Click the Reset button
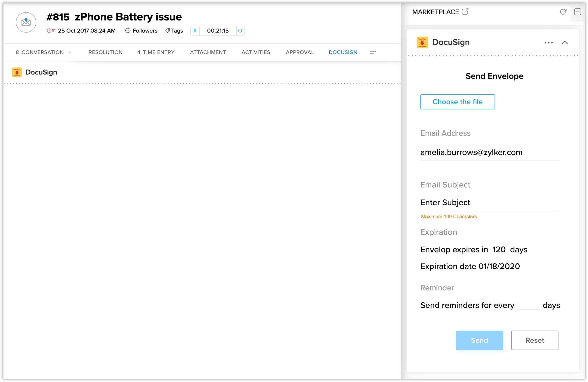This screenshot has height=382, width=588. tap(534, 340)
